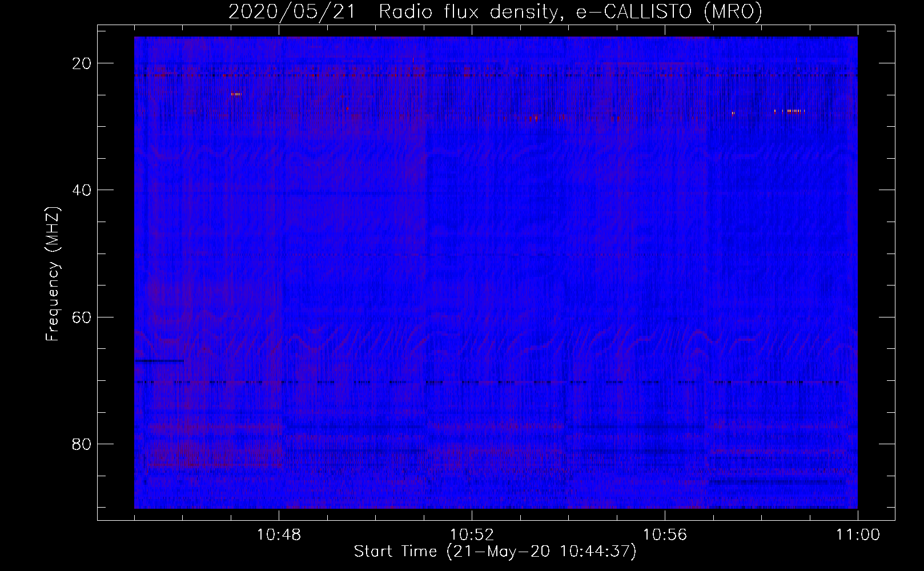Screen dimensions: 924x571
Task: Click the '10:56' time tick label
Action: click(x=665, y=535)
